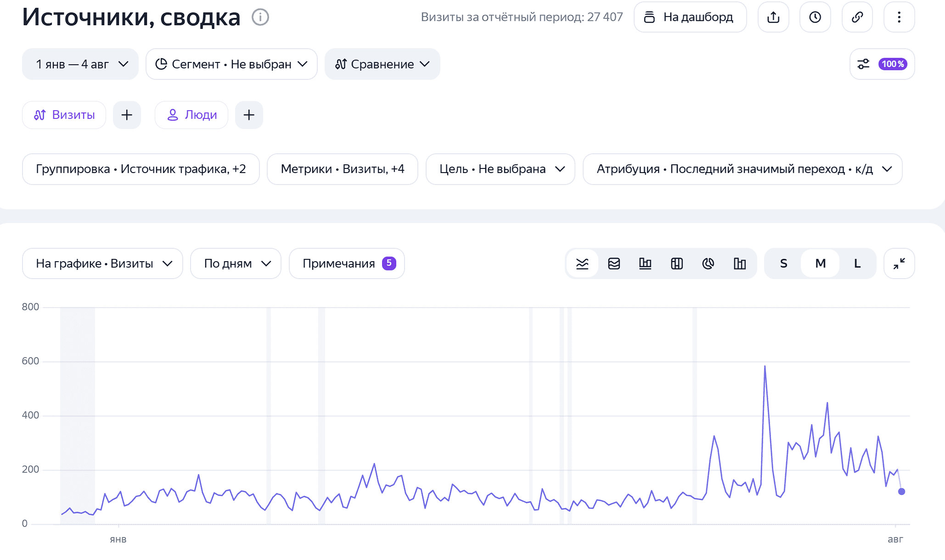Switch to stacked area chart view
Image resolution: width=945 pixels, height=560 pixels.
click(x=614, y=263)
